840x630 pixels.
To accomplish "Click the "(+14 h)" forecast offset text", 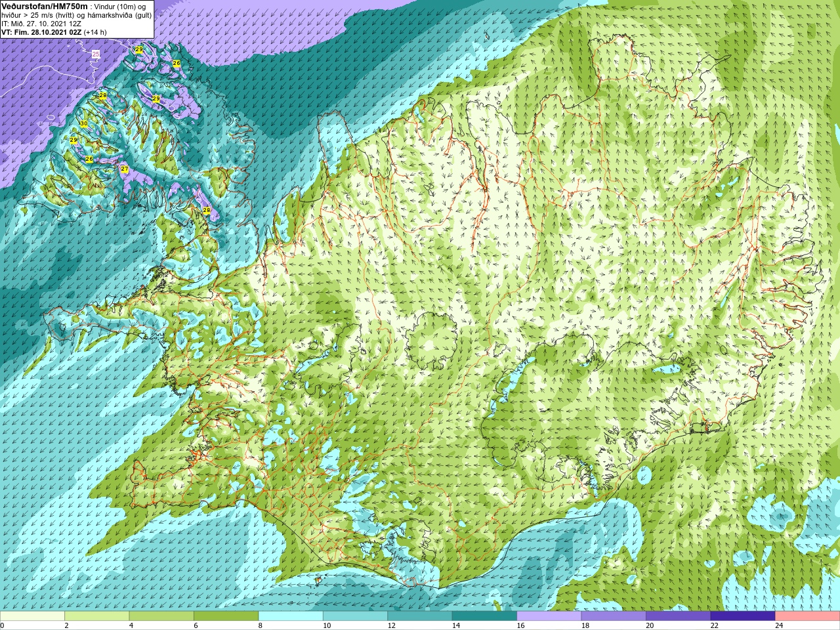I will click(95, 32).
